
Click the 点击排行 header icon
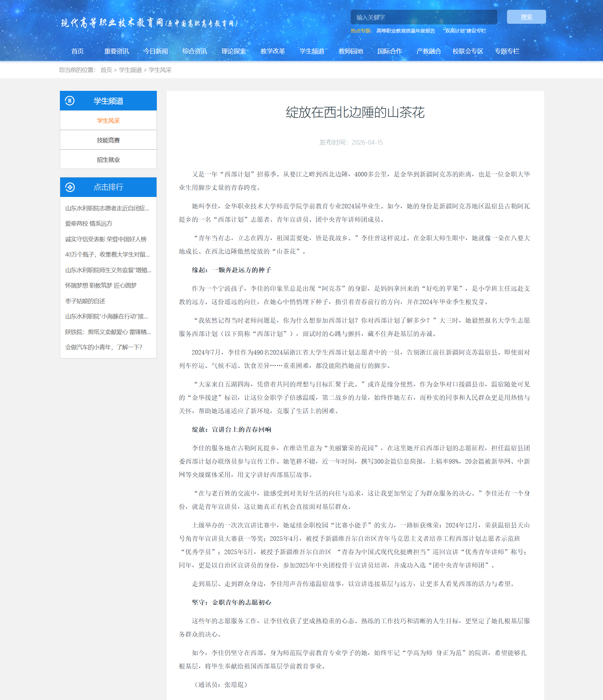point(70,187)
